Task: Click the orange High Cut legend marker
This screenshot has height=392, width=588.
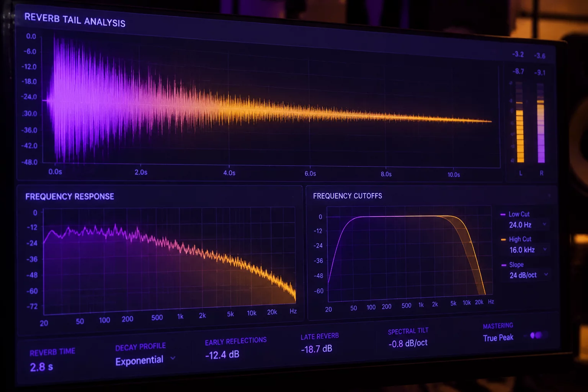Action: pyautogui.click(x=503, y=240)
